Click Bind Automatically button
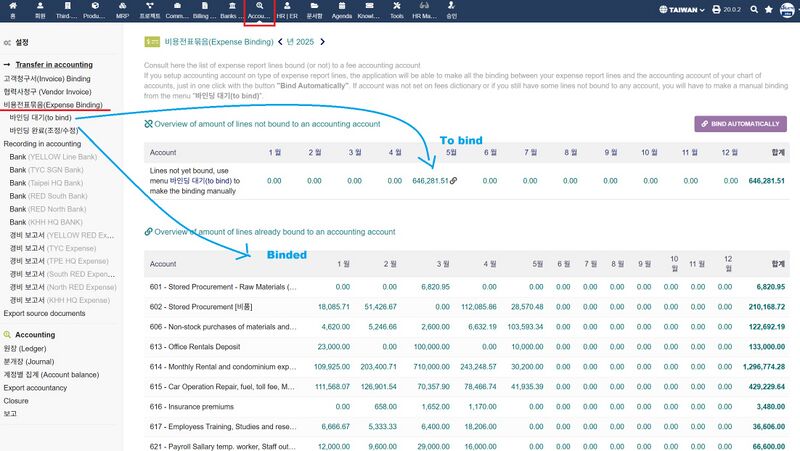 click(x=738, y=124)
